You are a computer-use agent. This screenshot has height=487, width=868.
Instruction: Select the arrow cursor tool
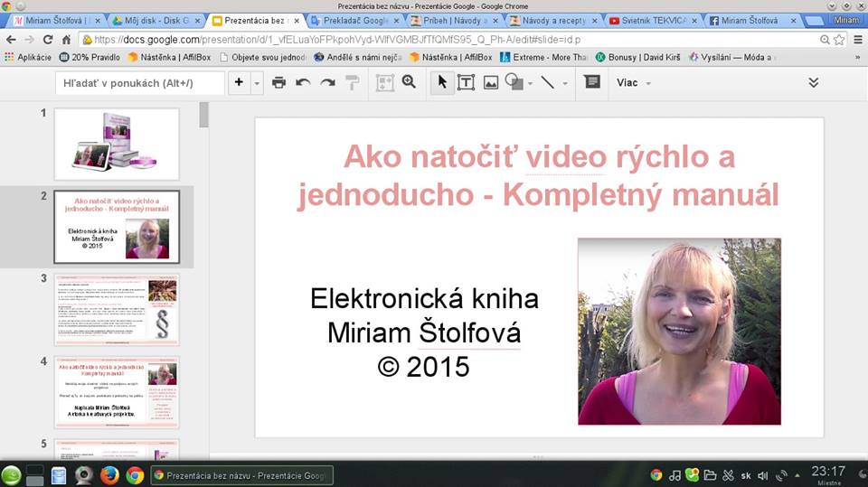pos(442,82)
